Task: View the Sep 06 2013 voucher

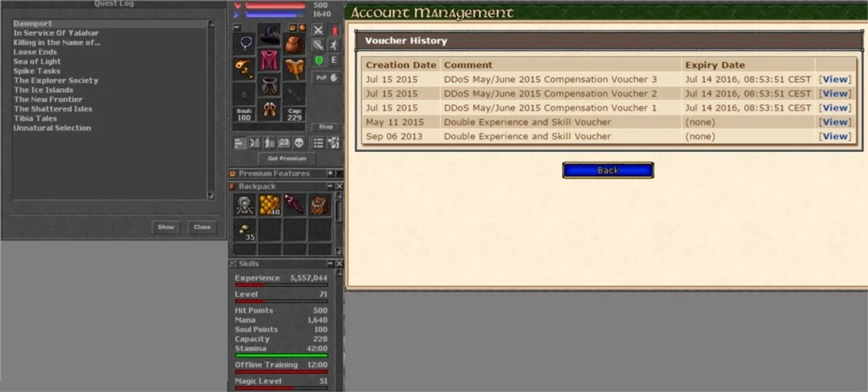Action: (x=835, y=136)
